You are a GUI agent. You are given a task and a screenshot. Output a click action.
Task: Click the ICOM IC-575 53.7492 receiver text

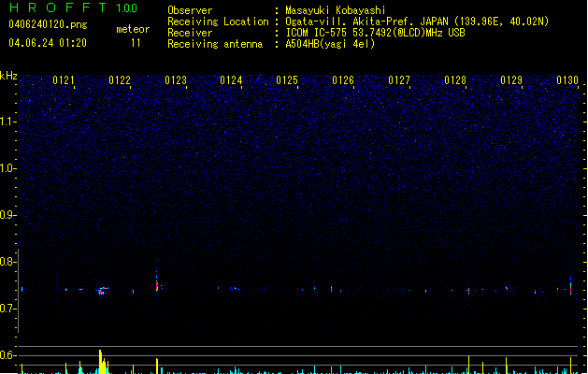[376, 33]
